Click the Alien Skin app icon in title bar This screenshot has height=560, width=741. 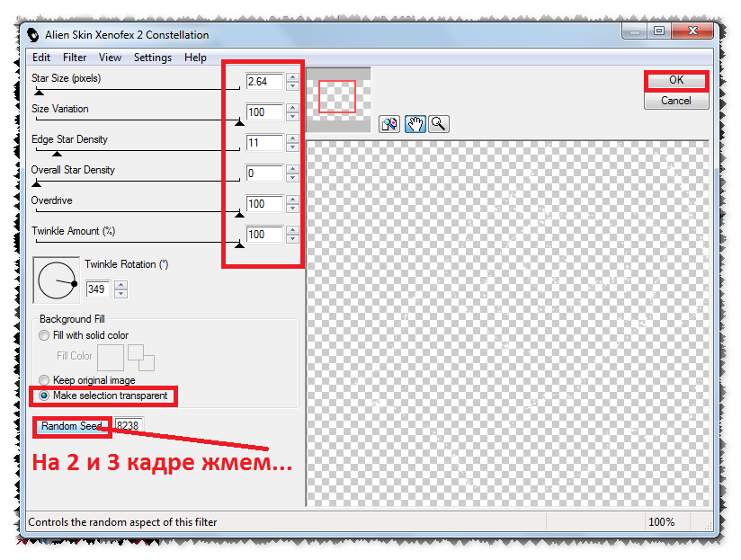point(32,35)
